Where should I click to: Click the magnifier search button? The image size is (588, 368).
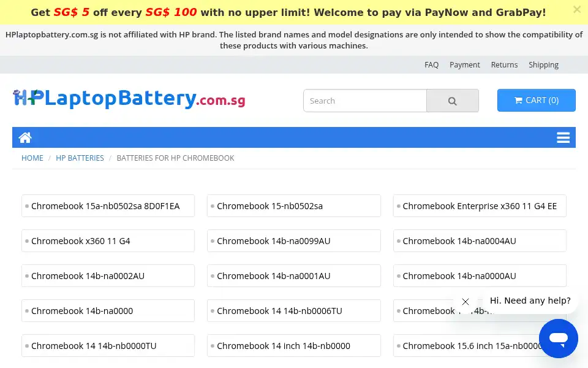(x=452, y=101)
